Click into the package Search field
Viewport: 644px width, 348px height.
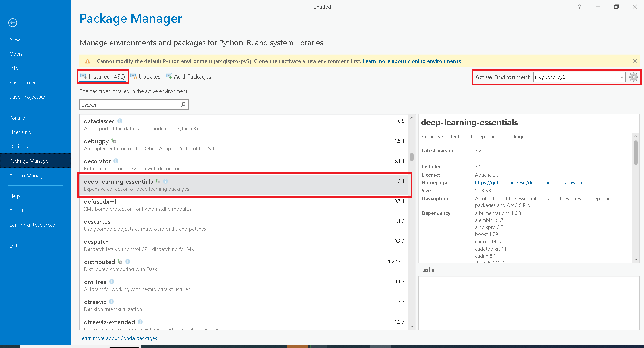tap(130, 105)
